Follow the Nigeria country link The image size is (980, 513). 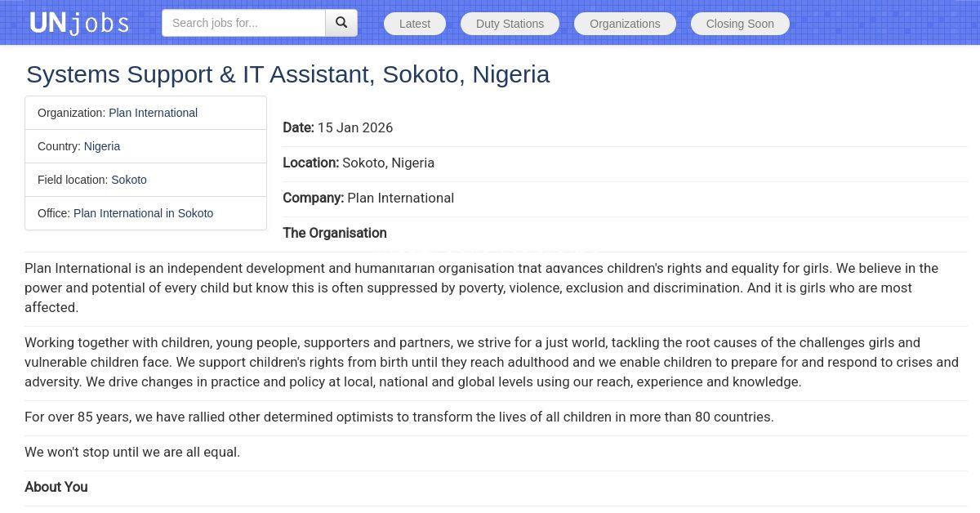click(102, 146)
